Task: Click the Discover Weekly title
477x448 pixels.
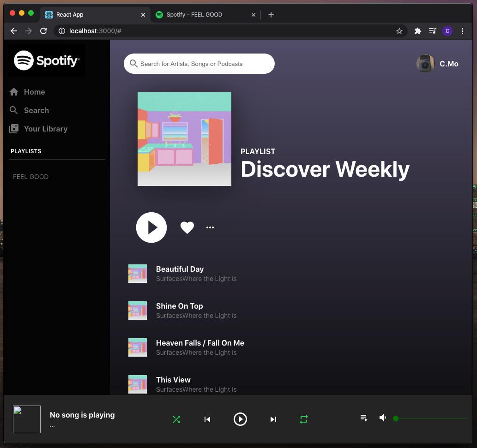Action: (x=325, y=169)
